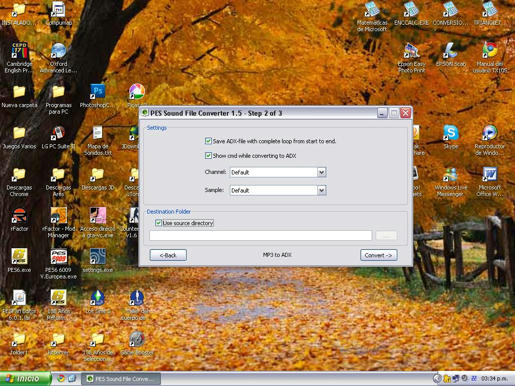Minimize the PES Sound File Converter window
This screenshot has width=515, height=386.
(382, 113)
